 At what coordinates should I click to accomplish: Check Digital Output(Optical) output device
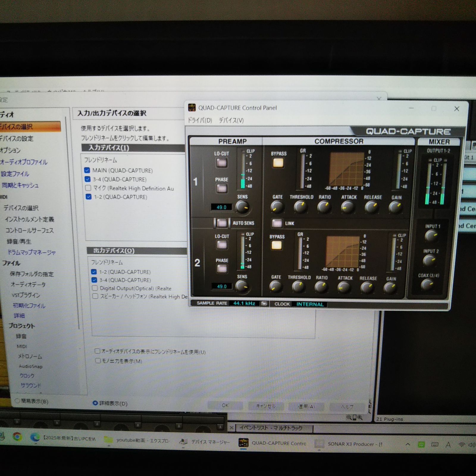[95, 288]
